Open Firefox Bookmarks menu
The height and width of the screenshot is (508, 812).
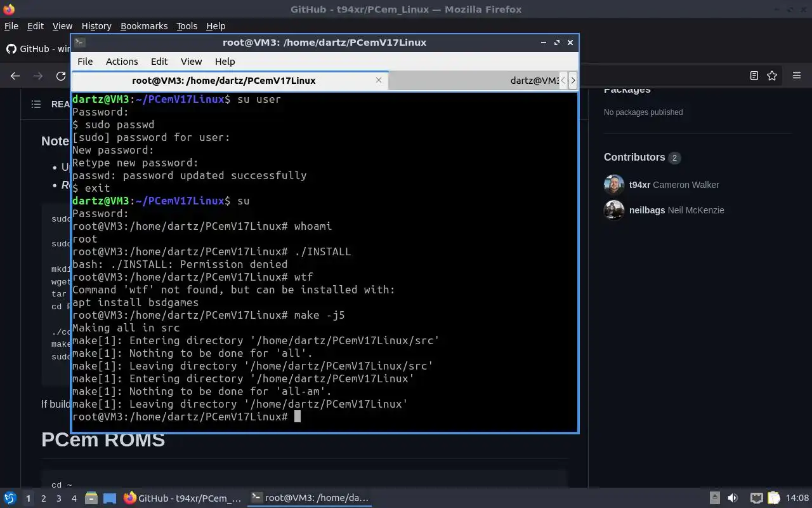coord(144,26)
